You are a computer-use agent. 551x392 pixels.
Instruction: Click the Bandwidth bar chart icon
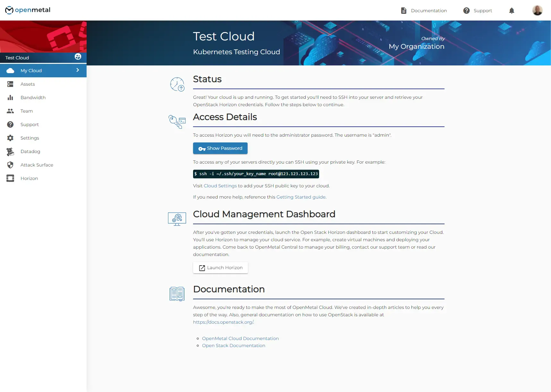point(10,98)
